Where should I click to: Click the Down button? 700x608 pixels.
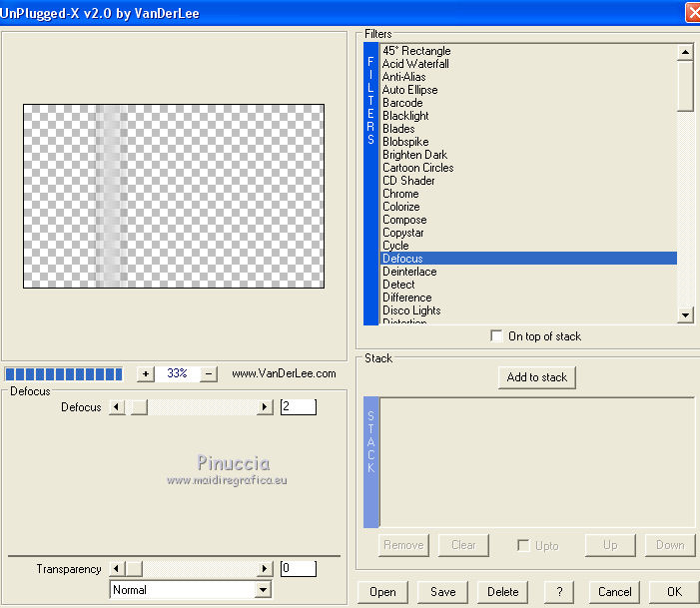[670, 545]
